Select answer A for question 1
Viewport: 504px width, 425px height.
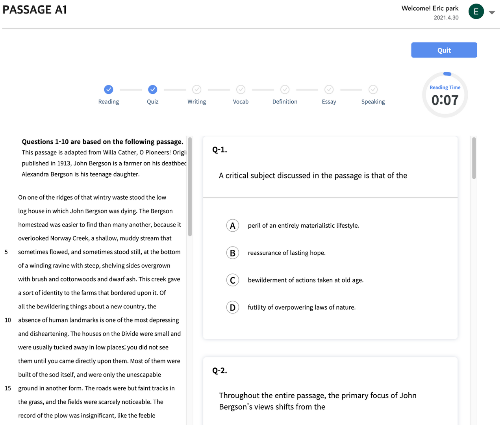tap(233, 226)
